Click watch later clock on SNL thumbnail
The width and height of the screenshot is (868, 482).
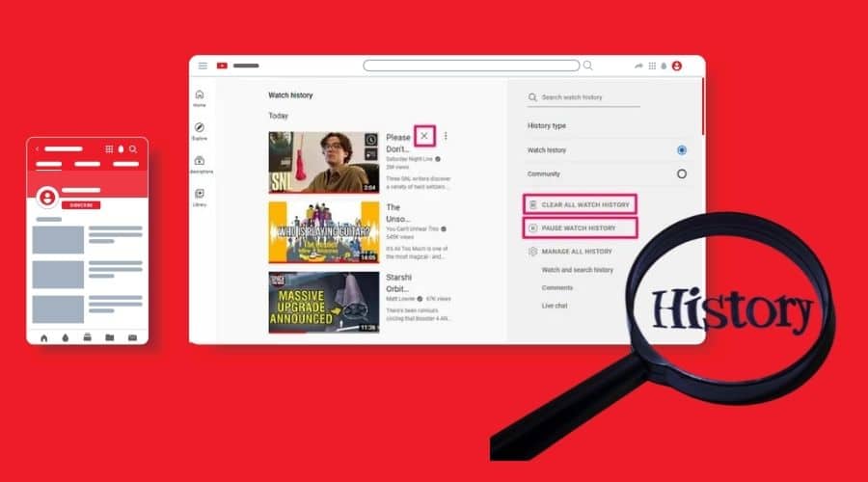click(x=371, y=140)
